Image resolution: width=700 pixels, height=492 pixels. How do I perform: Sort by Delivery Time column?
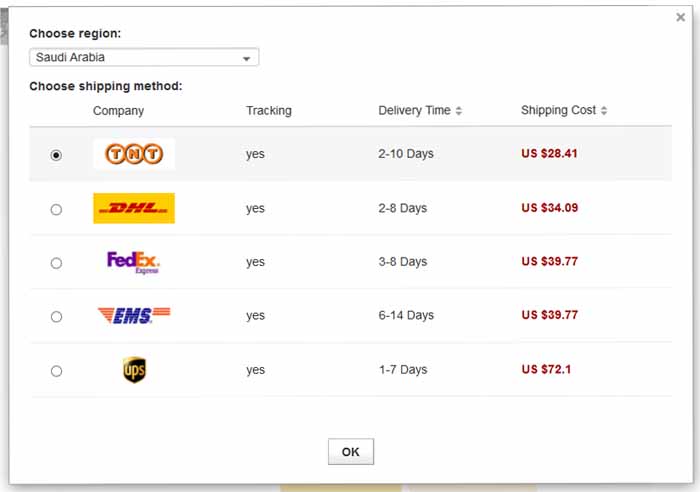coord(420,110)
